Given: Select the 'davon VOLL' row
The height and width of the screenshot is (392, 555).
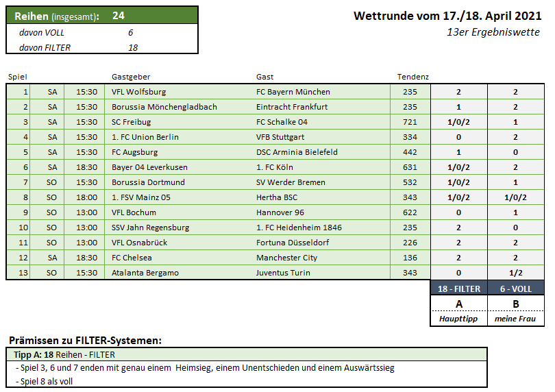Looking at the screenshot, I should [x=102, y=33].
